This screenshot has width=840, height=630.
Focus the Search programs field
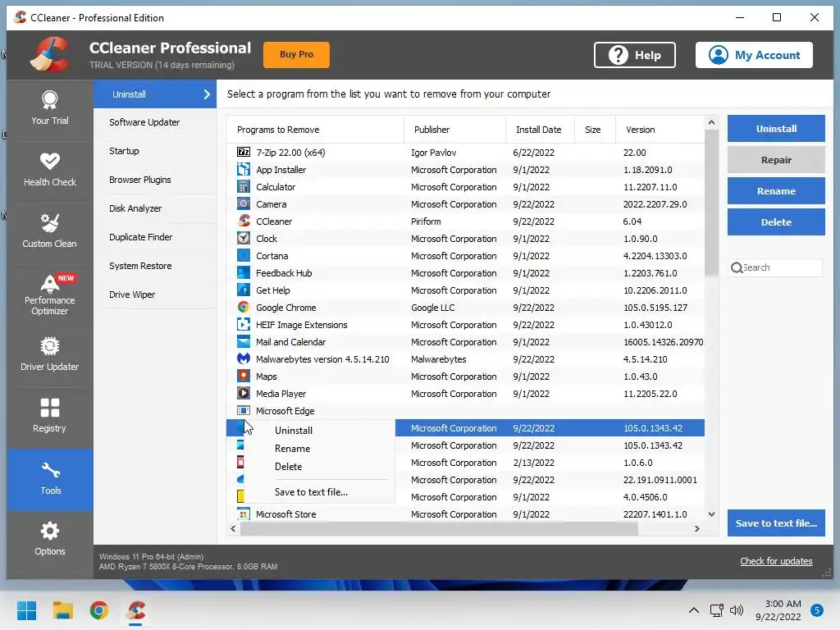776,267
